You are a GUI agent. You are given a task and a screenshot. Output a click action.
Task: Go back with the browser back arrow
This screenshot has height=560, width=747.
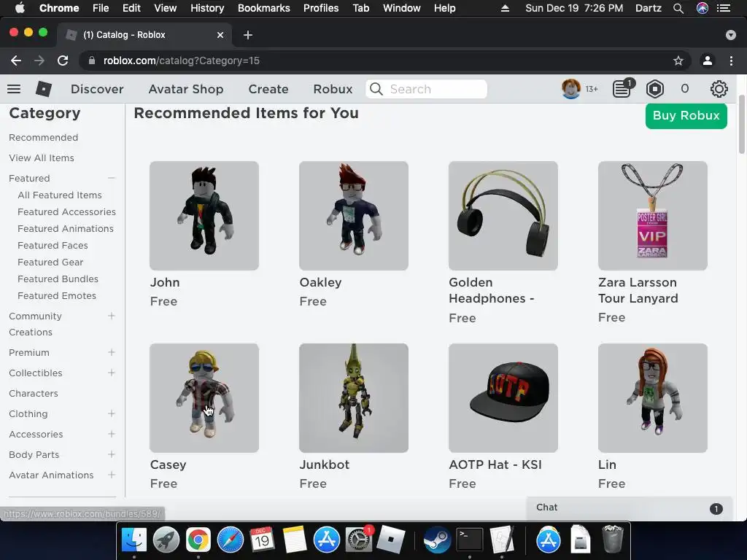(16, 61)
